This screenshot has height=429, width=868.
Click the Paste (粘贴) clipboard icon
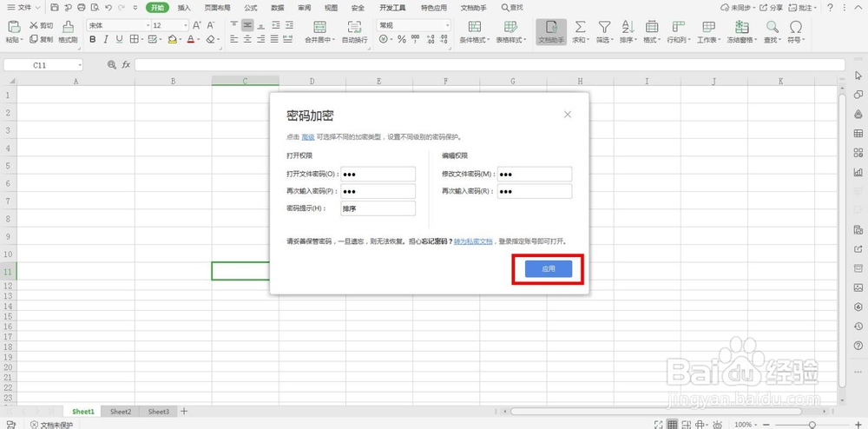pyautogui.click(x=14, y=27)
